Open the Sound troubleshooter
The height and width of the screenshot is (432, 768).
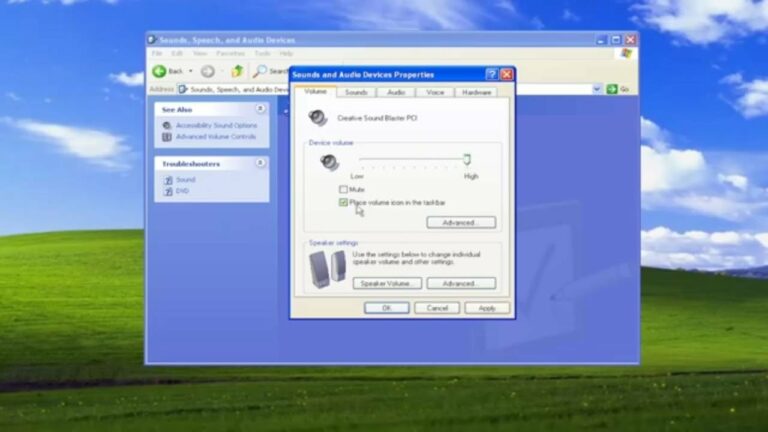click(x=186, y=180)
